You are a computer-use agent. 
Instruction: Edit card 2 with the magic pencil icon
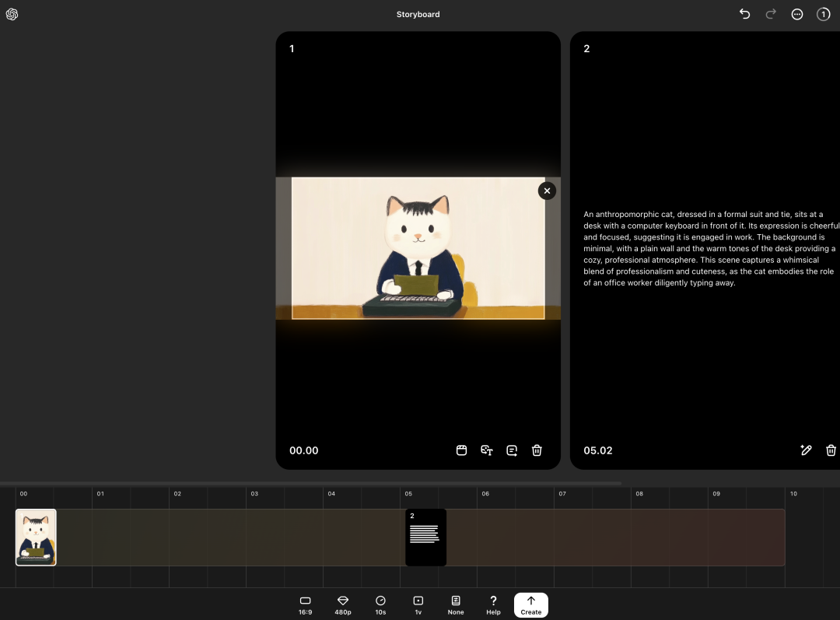[x=806, y=450]
